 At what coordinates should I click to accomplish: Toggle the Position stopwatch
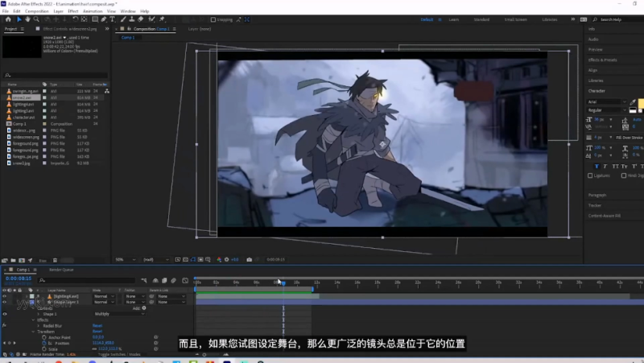click(x=44, y=343)
